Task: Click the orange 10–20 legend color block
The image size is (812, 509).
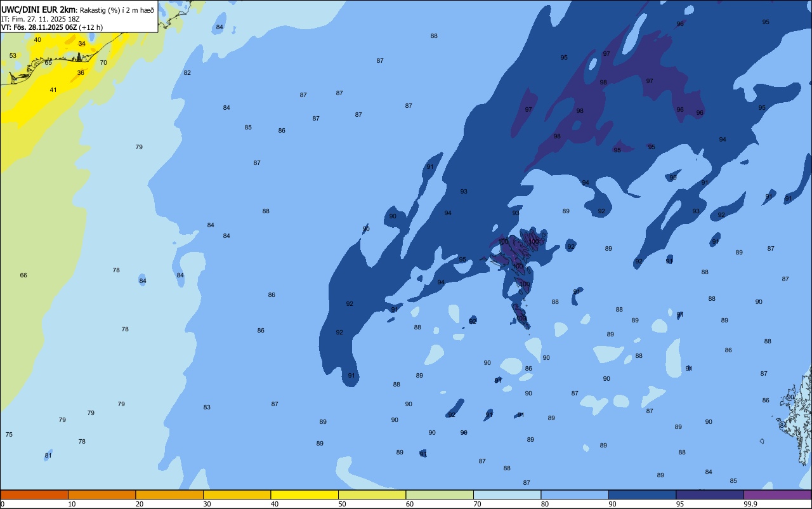Action: (101, 494)
